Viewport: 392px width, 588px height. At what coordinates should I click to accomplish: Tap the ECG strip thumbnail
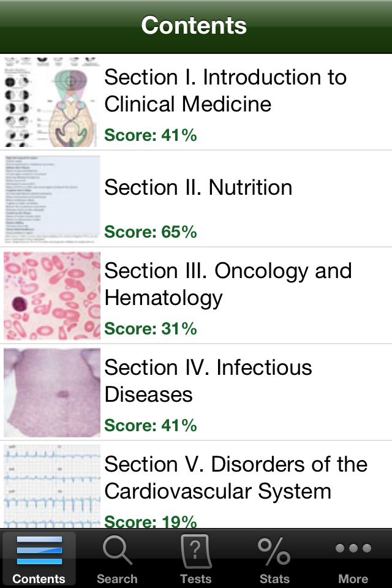(x=52, y=486)
